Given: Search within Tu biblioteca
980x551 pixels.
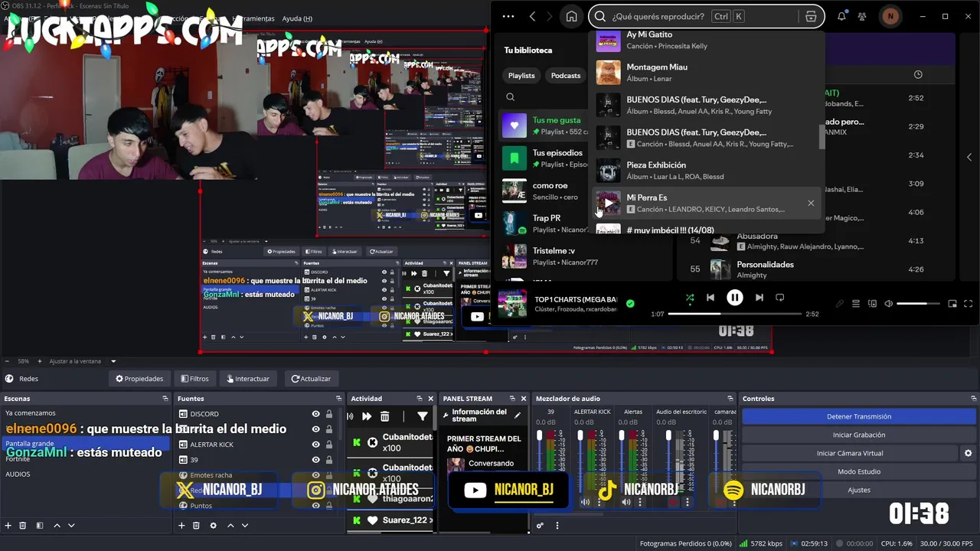Looking at the screenshot, I should pos(510,97).
